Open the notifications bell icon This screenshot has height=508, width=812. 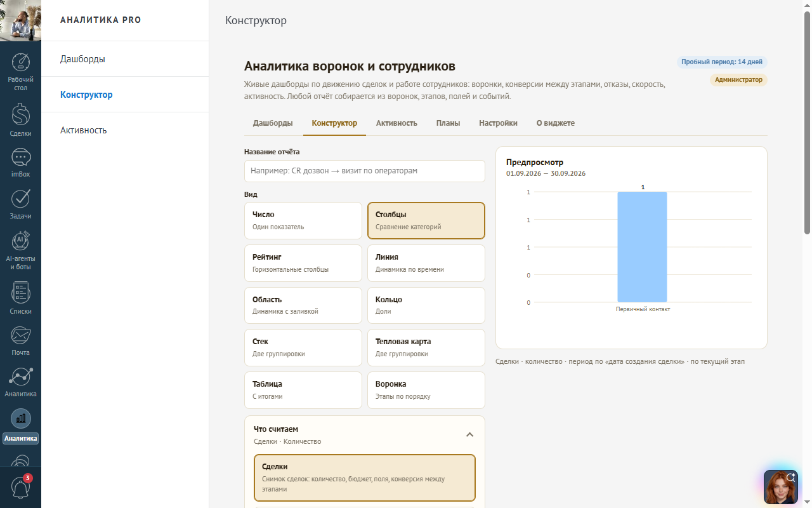pyautogui.click(x=21, y=487)
